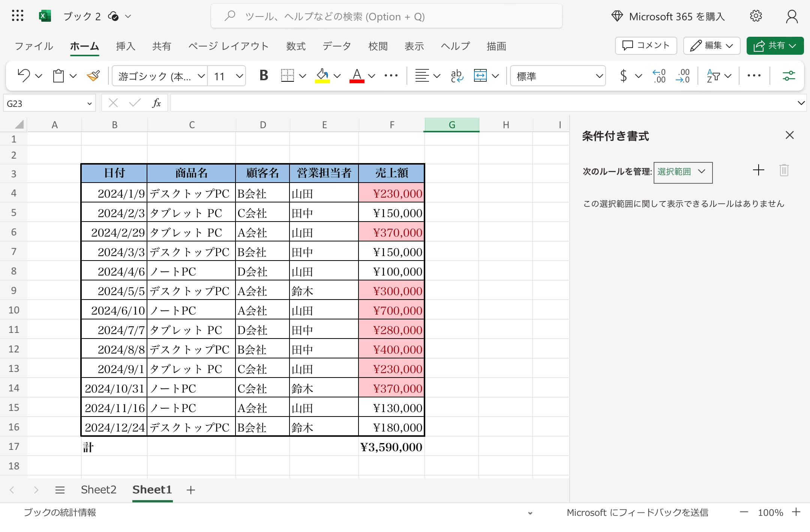
Task: Open the app launcher grid
Action: click(18, 16)
